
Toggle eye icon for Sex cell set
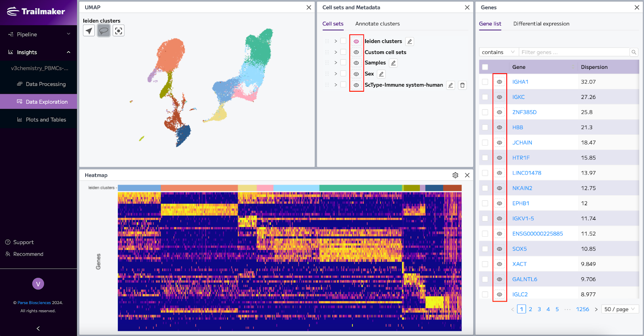pos(356,74)
